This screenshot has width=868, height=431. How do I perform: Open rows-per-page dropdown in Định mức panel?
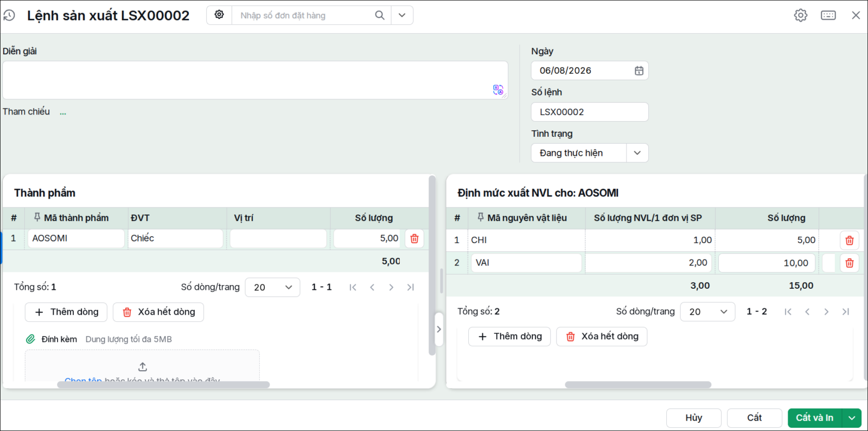707,312
